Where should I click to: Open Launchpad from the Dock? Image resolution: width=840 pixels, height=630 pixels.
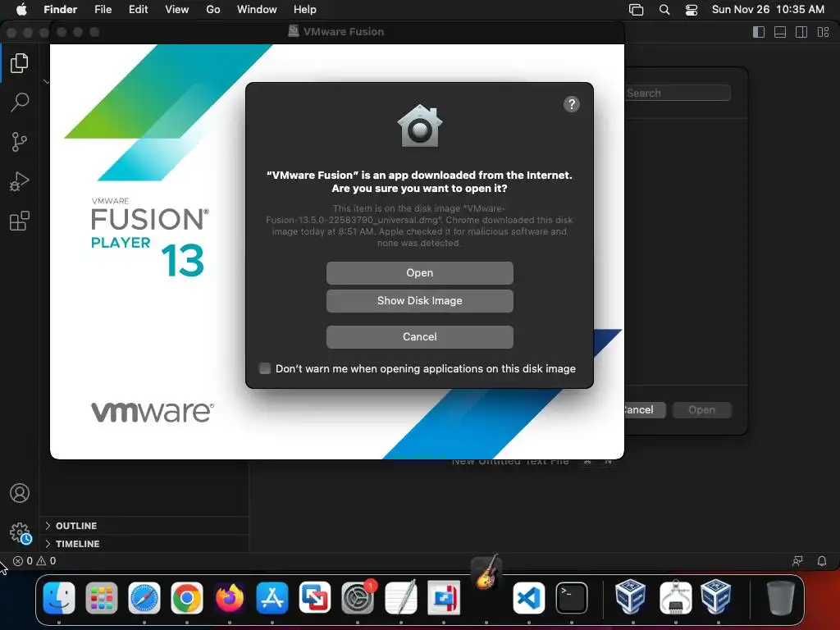101,598
